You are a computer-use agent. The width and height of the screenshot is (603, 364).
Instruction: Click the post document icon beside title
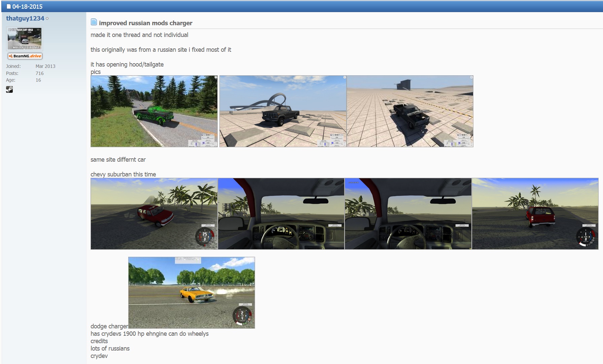[94, 22]
